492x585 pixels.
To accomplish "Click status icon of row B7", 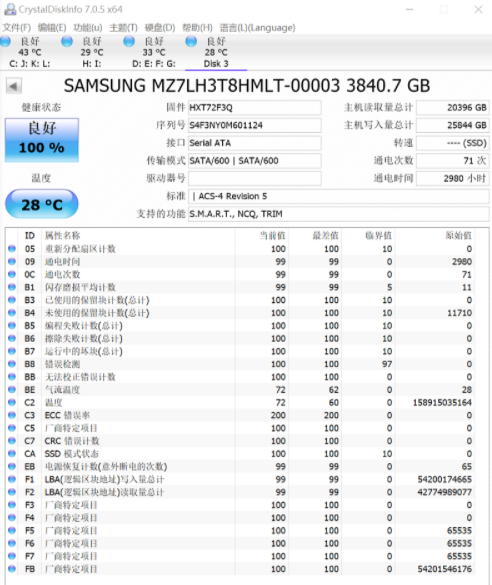I will [x=12, y=351].
